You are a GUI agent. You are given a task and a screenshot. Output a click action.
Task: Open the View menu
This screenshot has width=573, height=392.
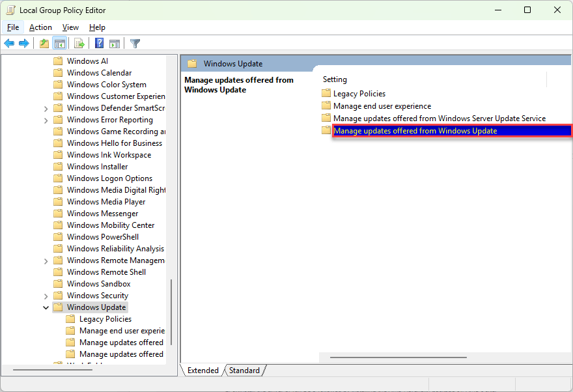[x=70, y=27]
